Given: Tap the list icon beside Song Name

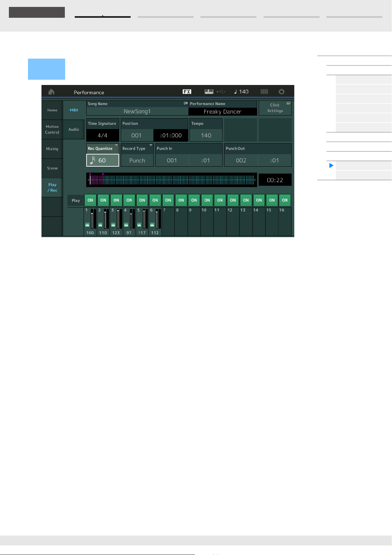Looking at the screenshot, I should (x=186, y=103).
